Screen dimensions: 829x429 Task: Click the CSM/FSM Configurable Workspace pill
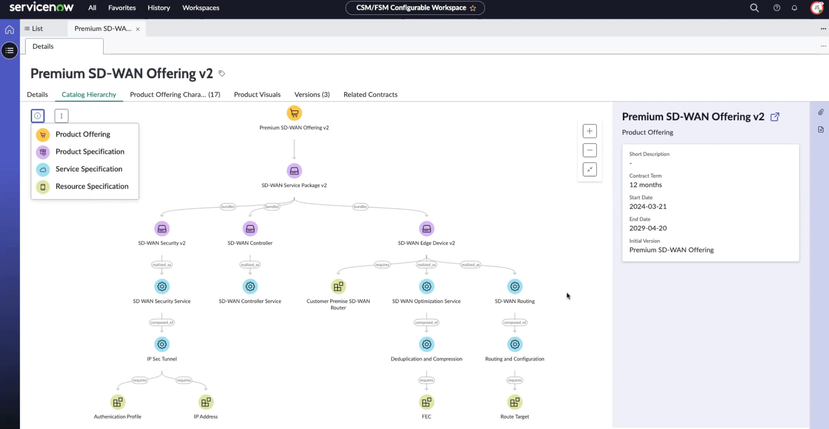point(415,8)
